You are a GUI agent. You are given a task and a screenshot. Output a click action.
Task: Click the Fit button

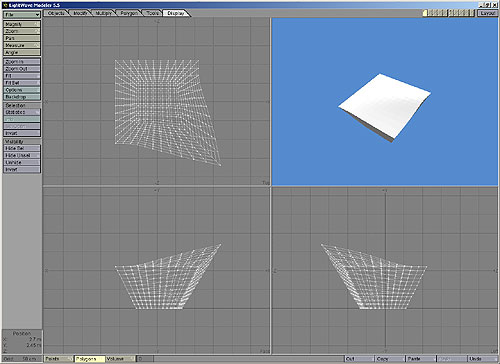22,76
